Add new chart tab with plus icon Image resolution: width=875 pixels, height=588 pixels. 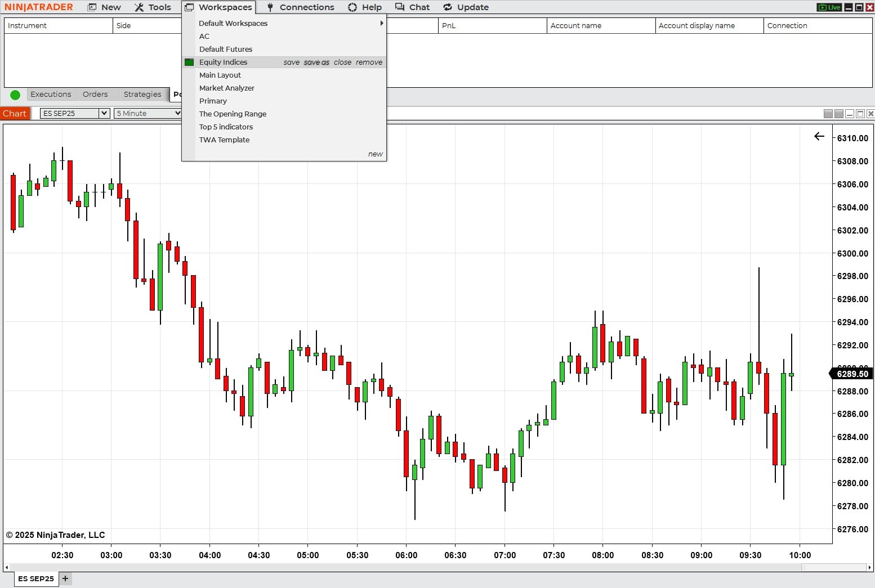[x=65, y=578]
